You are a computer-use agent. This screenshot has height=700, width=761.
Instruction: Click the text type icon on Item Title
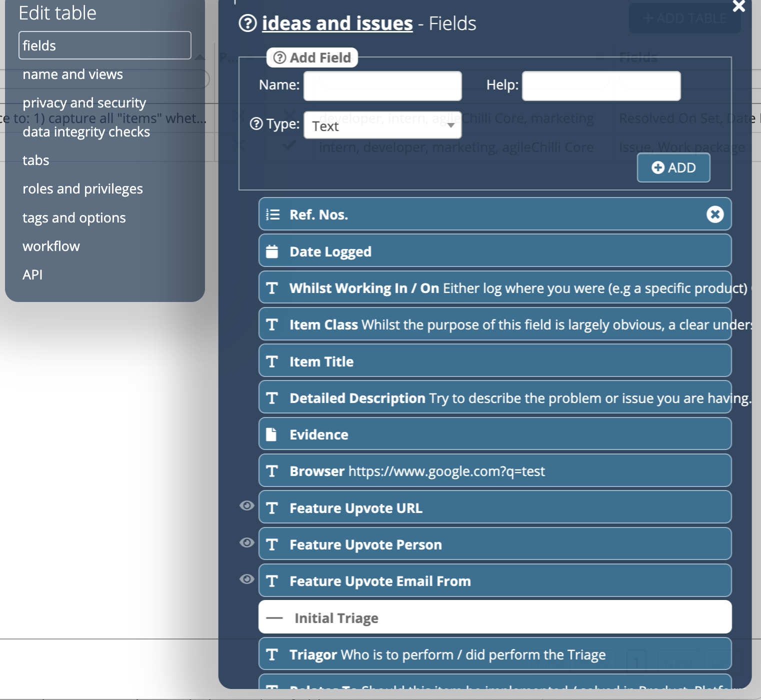click(272, 361)
